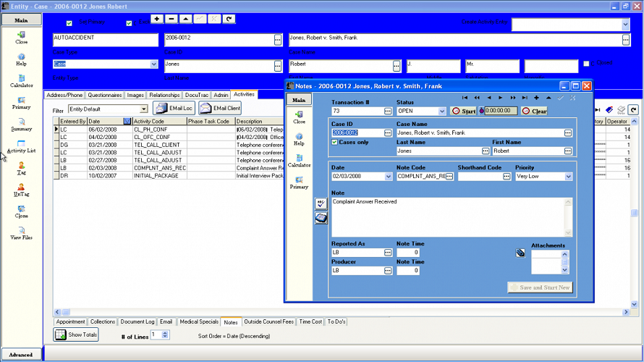Viewport: 644px width, 362px height.
Task: Click inside the Note text area
Action: [x=449, y=217]
